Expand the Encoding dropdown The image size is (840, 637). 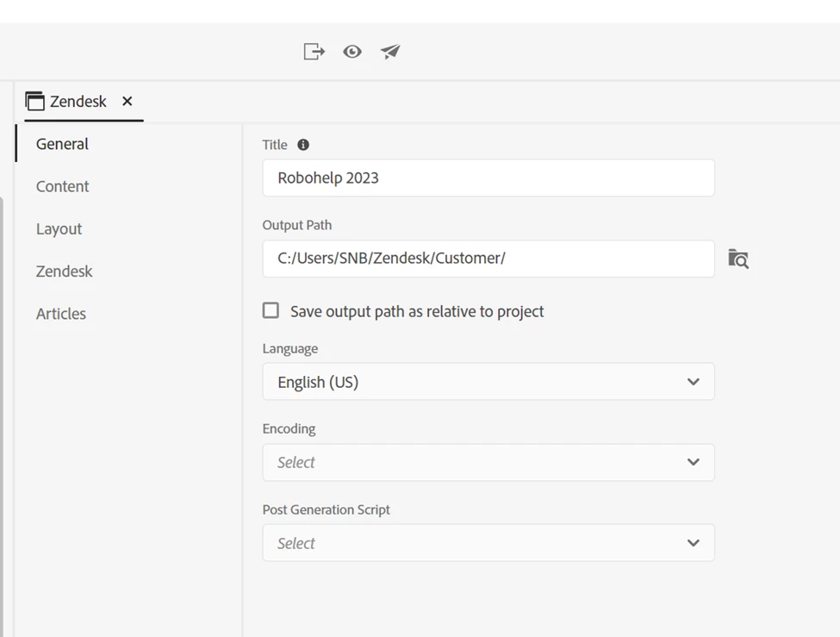pos(488,462)
